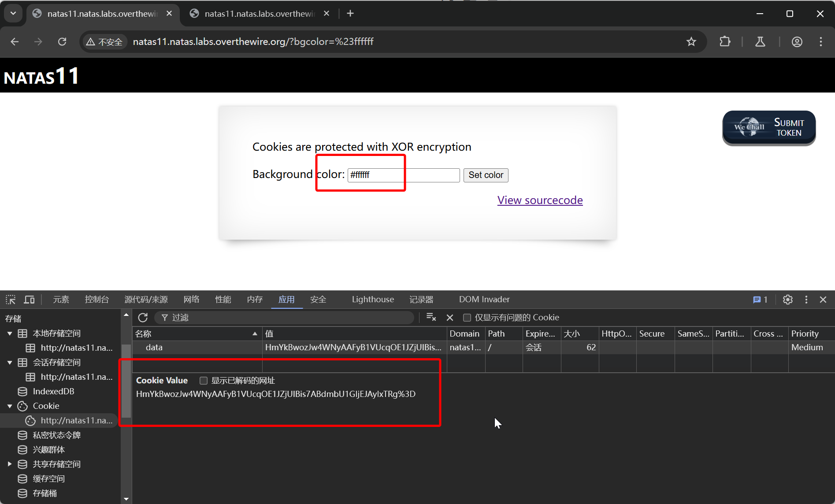This screenshot has height=504, width=835.
Task: Delete selected cookie with the X icon
Action: tap(450, 318)
